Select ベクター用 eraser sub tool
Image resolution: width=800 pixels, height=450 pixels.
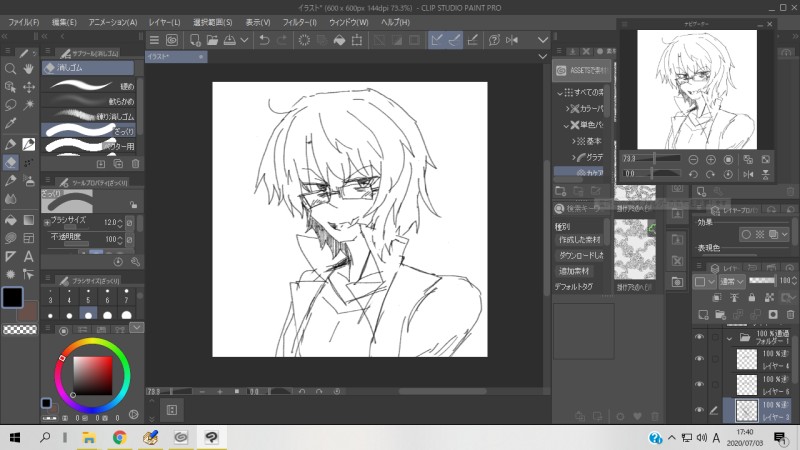coord(88,146)
